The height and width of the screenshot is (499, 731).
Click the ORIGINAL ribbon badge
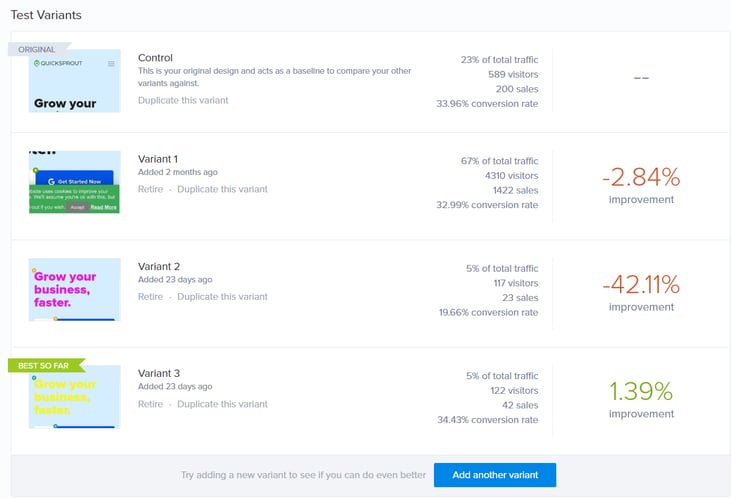tap(38, 49)
